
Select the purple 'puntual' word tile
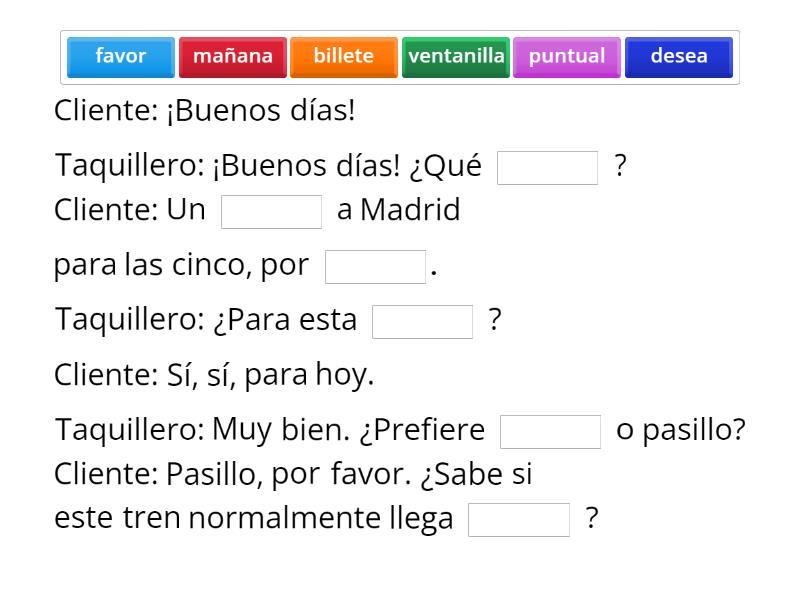click(x=567, y=57)
